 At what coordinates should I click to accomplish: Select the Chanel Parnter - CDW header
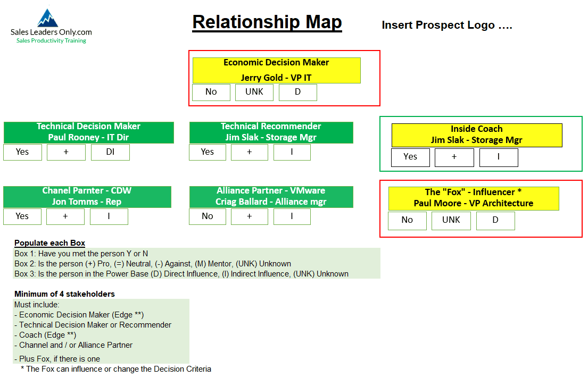click(x=87, y=196)
